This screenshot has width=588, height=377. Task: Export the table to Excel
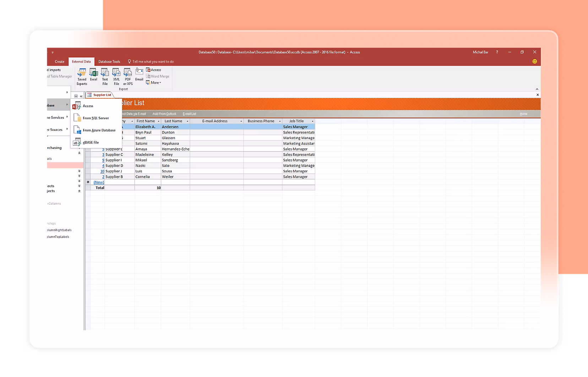[93, 75]
